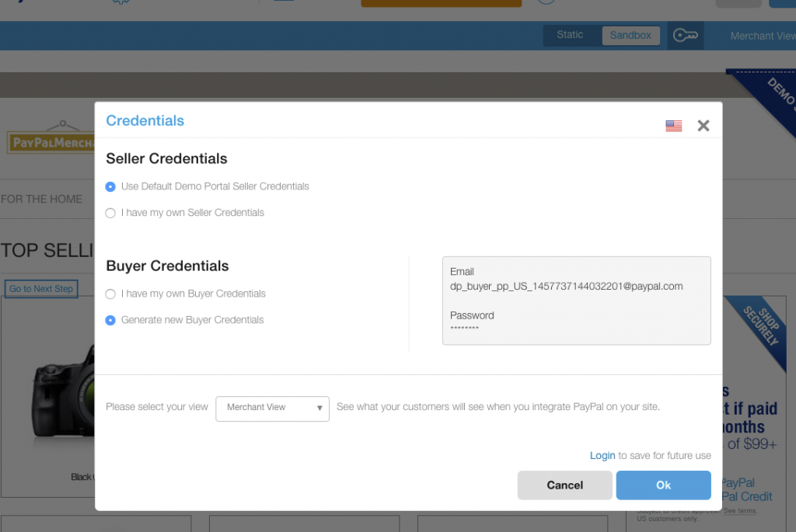Switch to the Sandbox tab

click(x=630, y=35)
